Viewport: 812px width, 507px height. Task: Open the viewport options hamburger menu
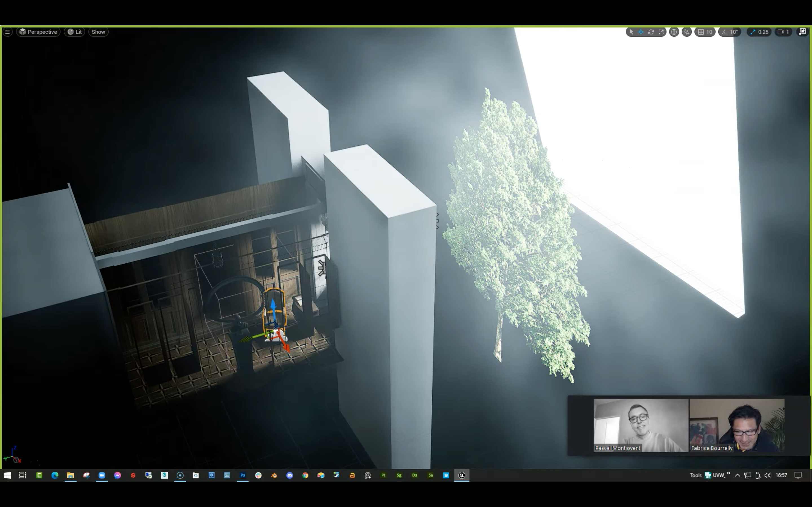[7, 32]
